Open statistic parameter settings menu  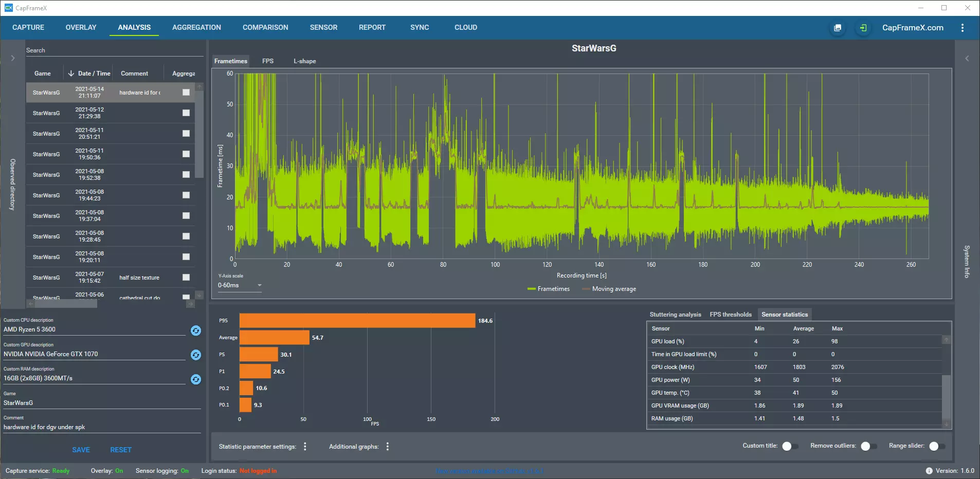[x=305, y=447]
